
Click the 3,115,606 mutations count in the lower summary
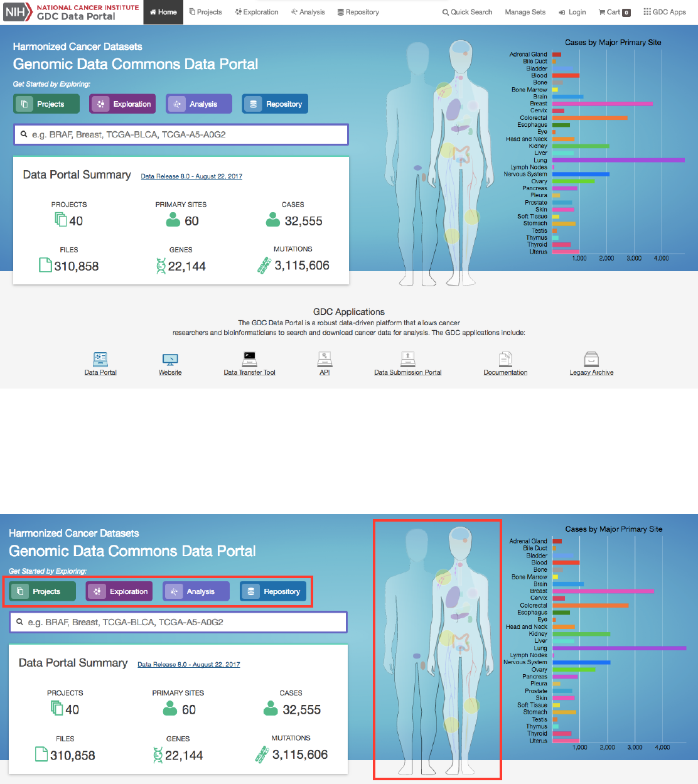[x=300, y=754]
